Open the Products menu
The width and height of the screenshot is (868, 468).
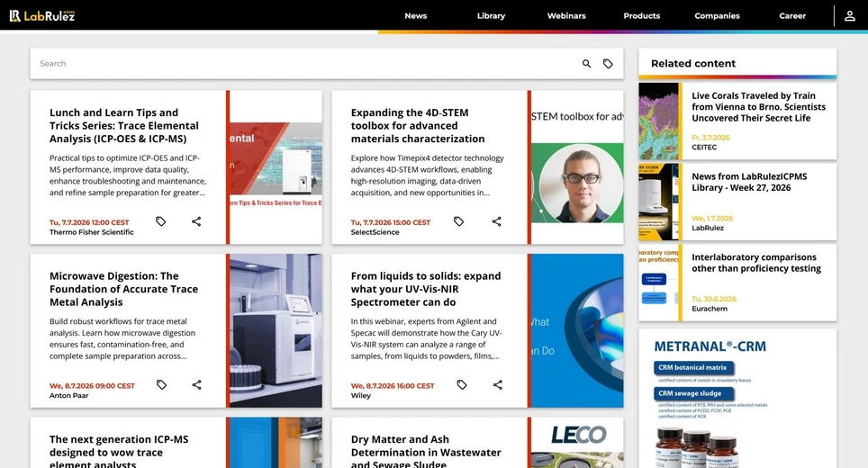click(642, 16)
